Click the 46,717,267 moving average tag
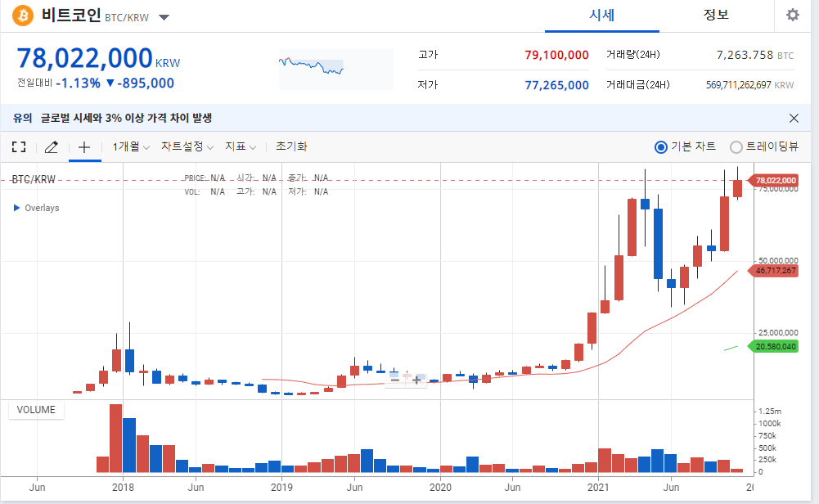 point(773,271)
